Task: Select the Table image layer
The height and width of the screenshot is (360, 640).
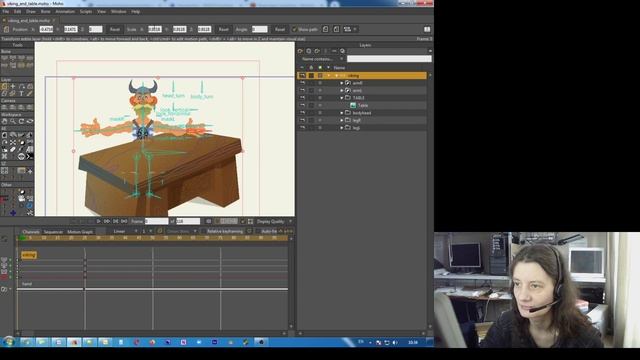Action: pyautogui.click(x=362, y=105)
